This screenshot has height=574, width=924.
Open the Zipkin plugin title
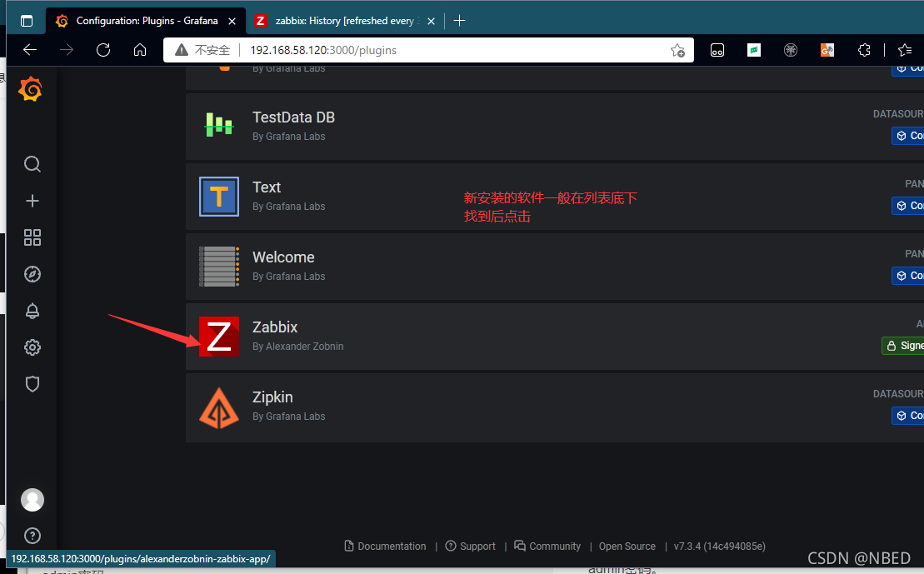[x=272, y=397]
